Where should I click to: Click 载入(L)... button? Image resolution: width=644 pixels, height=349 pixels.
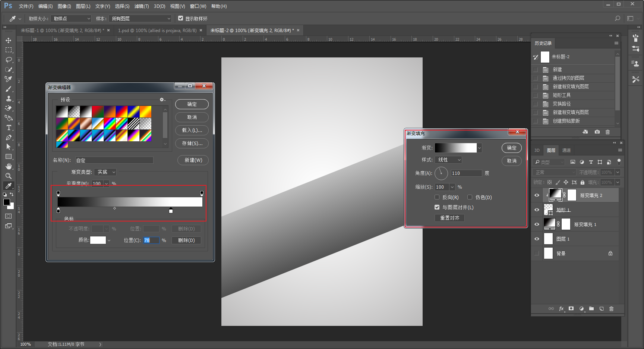[x=192, y=131]
